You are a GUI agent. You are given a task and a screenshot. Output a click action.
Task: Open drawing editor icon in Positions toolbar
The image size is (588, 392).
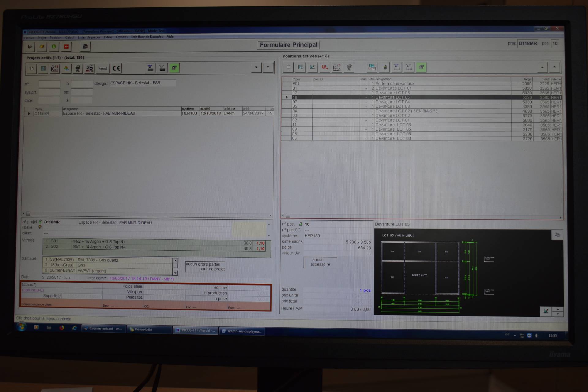(312, 67)
